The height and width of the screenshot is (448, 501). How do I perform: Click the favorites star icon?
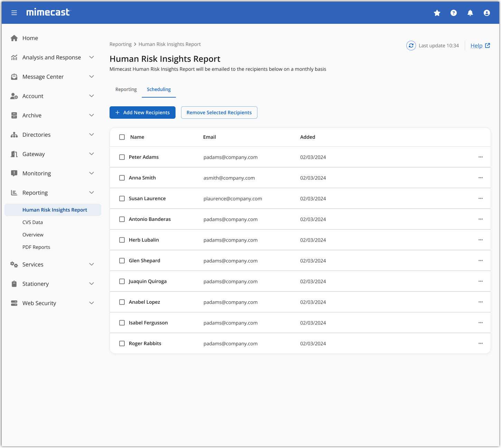(437, 13)
